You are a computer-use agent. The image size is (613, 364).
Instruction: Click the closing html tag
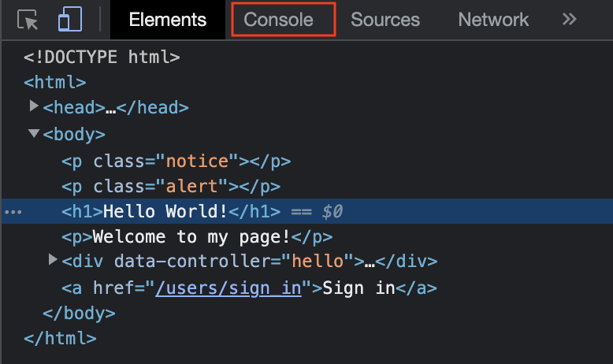click(60, 339)
